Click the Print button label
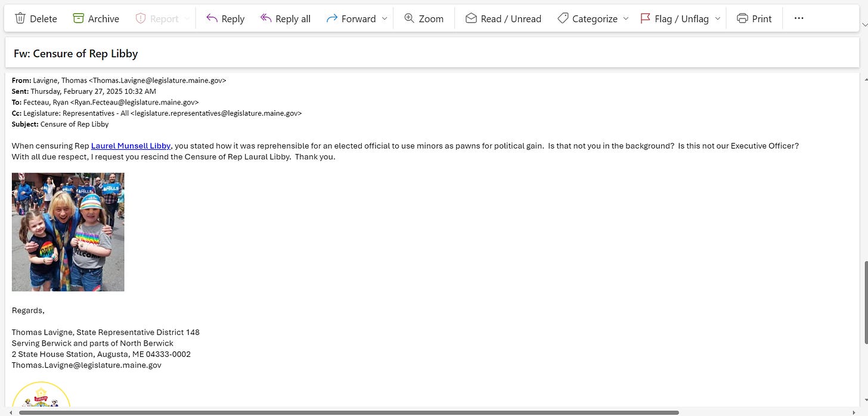This screenshot has height=416, width=868. pyautogui.click(x=762, y=19)
